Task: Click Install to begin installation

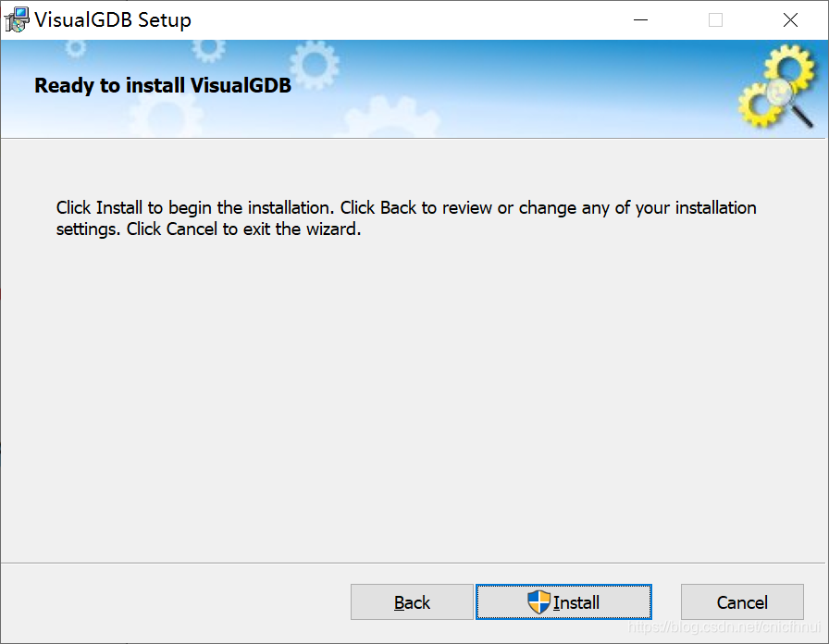Action: click(x=563, y=601)
